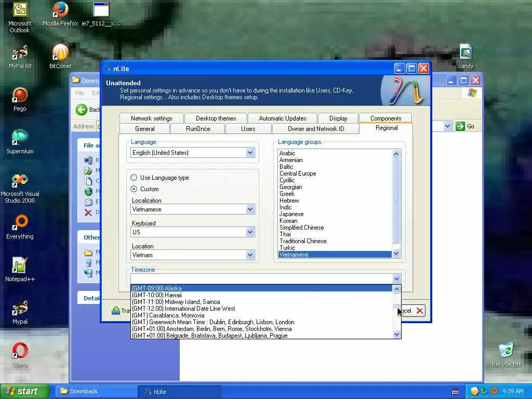Open the Location dropdown showing Vietnam
Screen dimensions: 532x399
click(250, 255)
